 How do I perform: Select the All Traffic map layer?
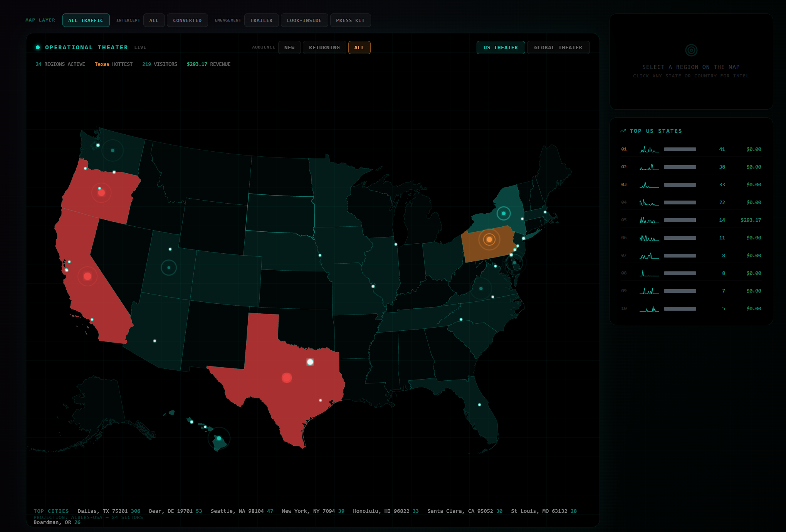[x=86, y=20]
